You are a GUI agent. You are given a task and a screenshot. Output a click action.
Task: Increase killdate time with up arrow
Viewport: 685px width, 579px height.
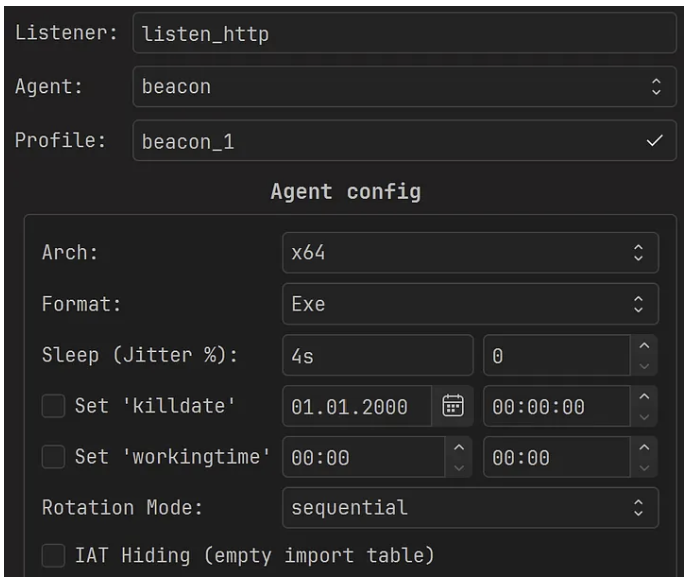pos(643,397)
